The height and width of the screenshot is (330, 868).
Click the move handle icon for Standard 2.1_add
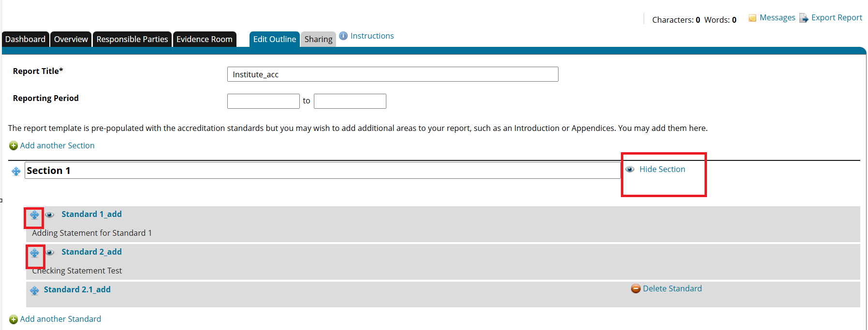(x=34, y=290)
